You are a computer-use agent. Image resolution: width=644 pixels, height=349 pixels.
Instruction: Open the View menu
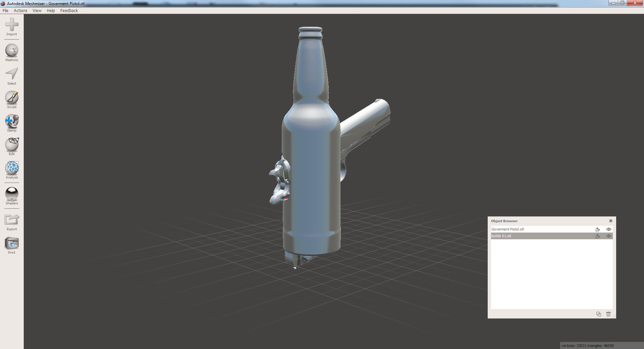pyautogui.click(x=37, y=11)
